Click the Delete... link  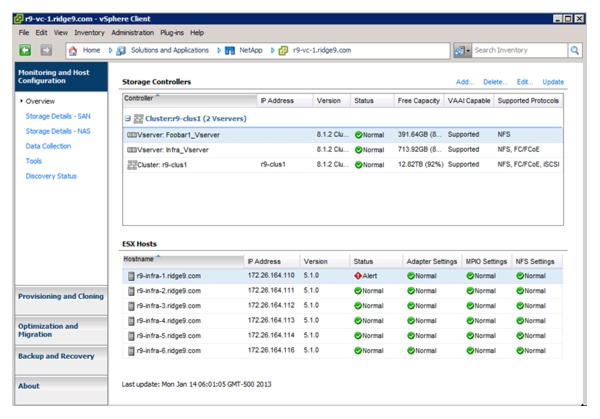pyautogui.click(x=495, y=82)
